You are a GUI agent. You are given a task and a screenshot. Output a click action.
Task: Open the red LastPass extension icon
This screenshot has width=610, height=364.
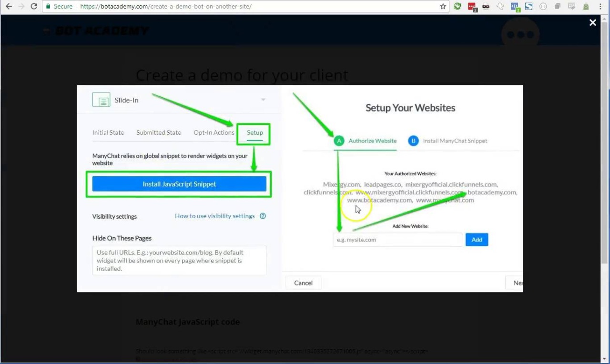pos(472,7)
